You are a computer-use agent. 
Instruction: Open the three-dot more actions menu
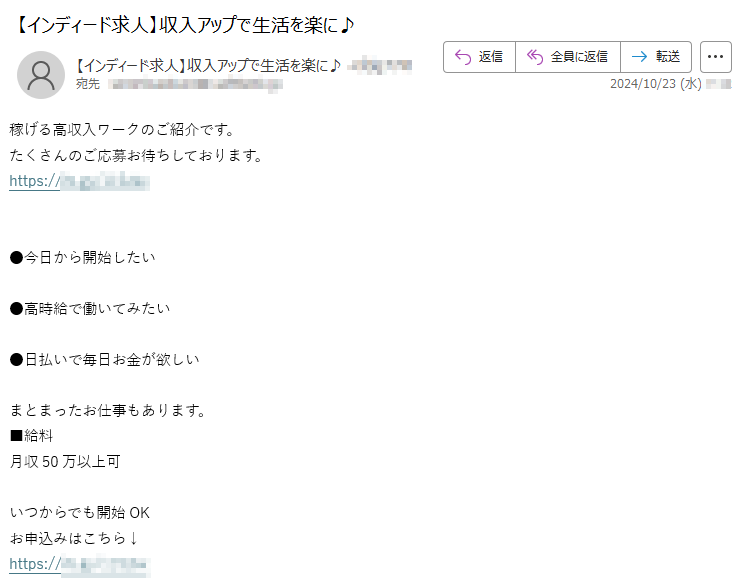click(715, 57)
